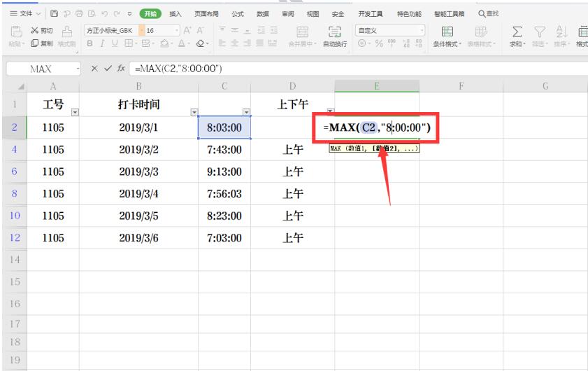Click cell containing 9:13:00
This screenshot has width=588, height=371.
click(x=224, y=171)
